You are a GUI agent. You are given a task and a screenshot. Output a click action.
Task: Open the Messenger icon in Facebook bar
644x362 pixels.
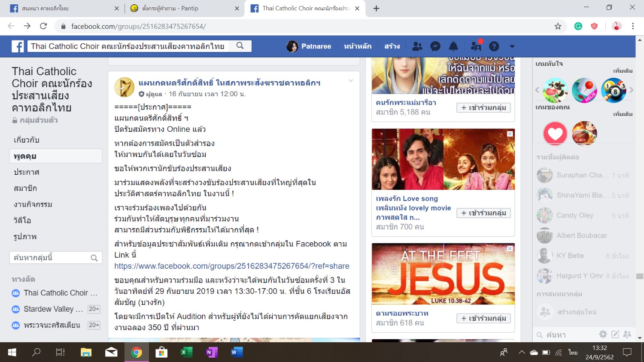[435, 46]
